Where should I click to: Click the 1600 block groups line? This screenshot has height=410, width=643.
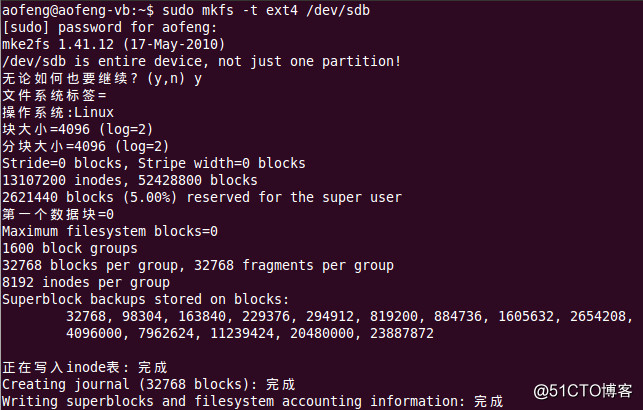(69, 249)
